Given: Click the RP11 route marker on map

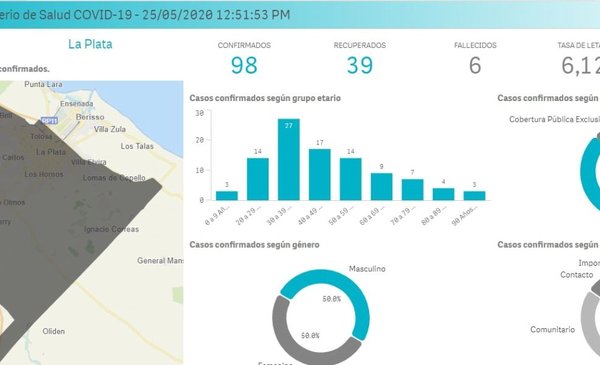Looking at the screenshot, I should (49, 121).
